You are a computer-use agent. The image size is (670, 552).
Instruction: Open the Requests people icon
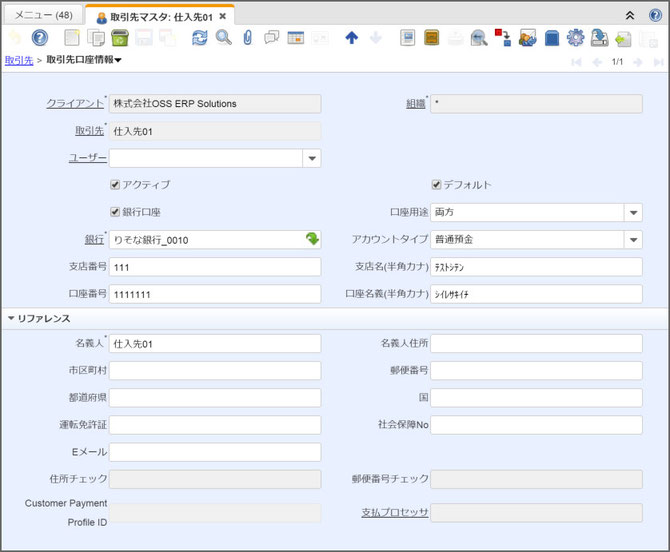coord(528,38)
